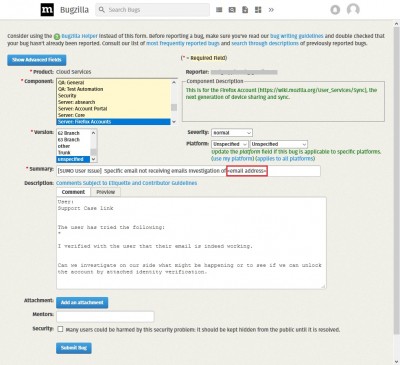Open most frequently reported bugs link
This screenshot has width=400, height=365.
pyautogui.click(x=183, y=43)
